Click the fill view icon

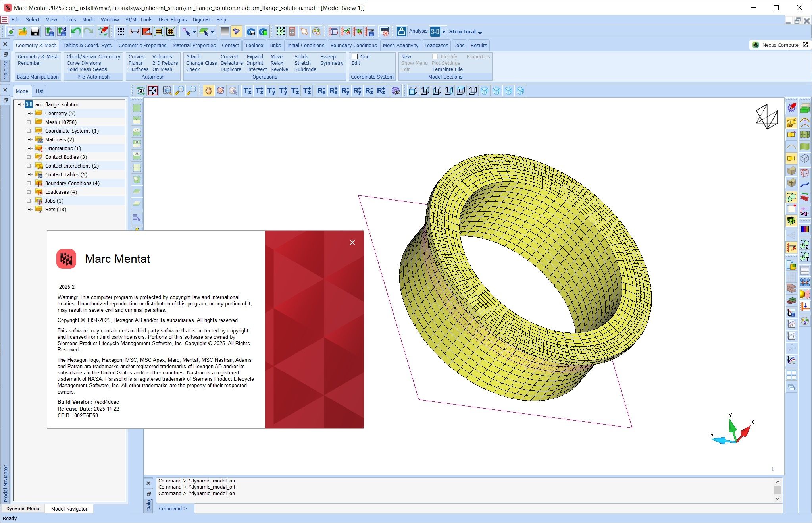[x=153, y=91]
